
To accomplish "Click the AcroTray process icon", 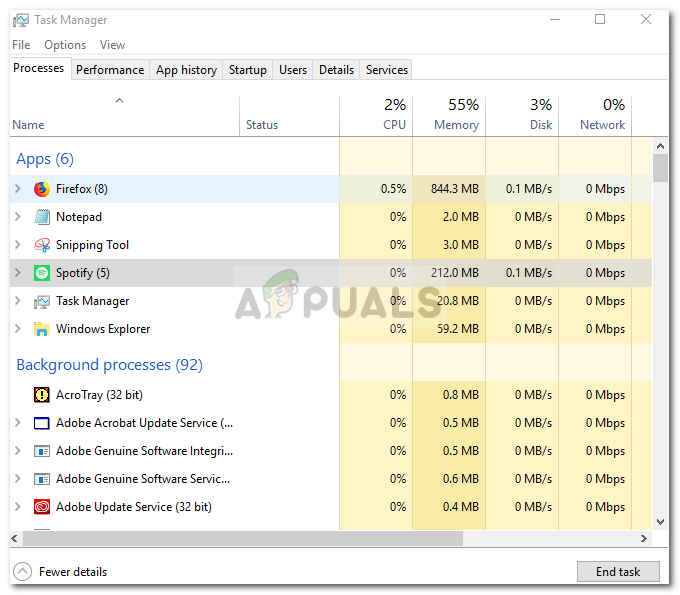I will point(42,395).
